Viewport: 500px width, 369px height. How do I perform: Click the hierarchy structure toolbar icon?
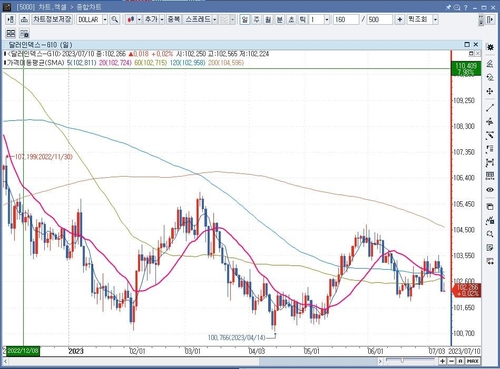coord(24,20)
